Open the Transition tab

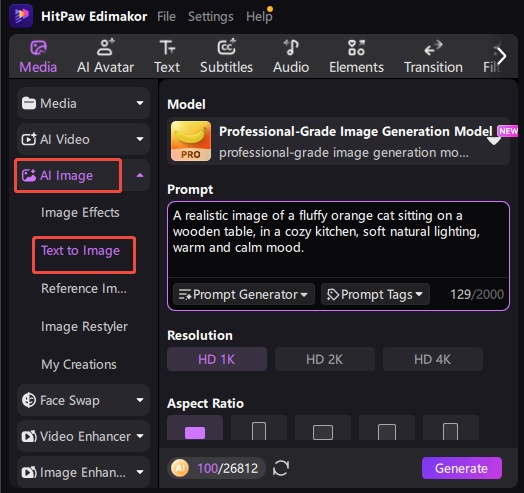[x=433, y=57]
